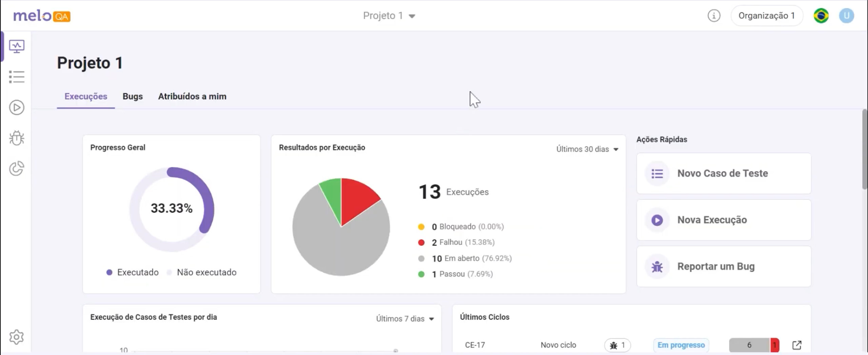The width and height of the screenshot is (868, 355).
Task: Toggle the Não executado legend item
Action: coord(202,272)
